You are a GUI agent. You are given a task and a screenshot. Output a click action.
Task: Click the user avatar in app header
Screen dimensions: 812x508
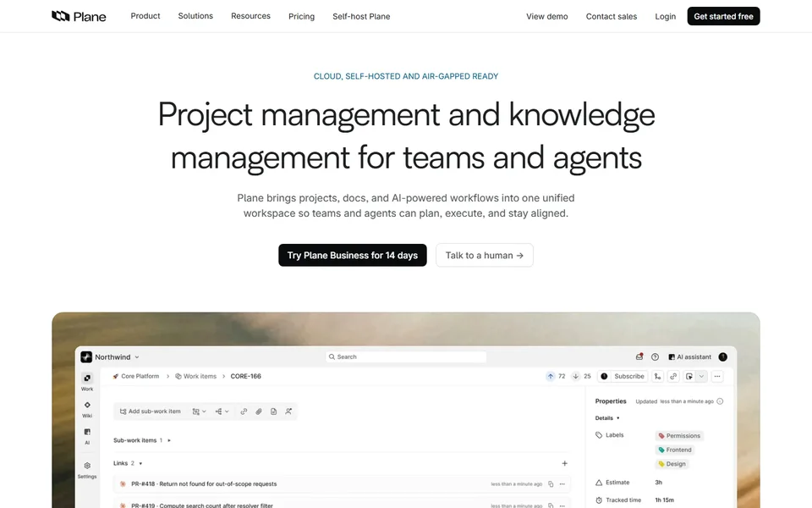[x=723, y=356]
